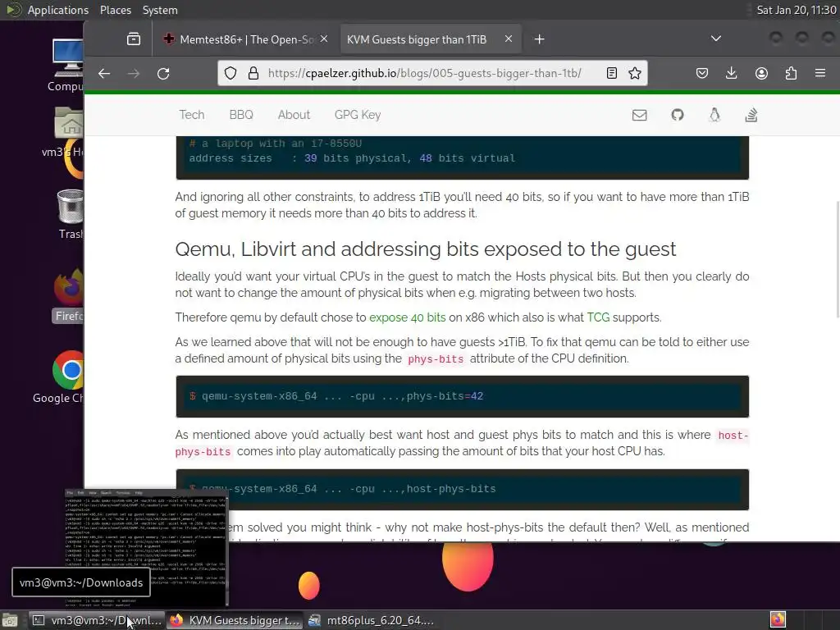Click the terminal window preview thumbnail
Viewport: 840px width, 630px height.
(x=146, y=546)
